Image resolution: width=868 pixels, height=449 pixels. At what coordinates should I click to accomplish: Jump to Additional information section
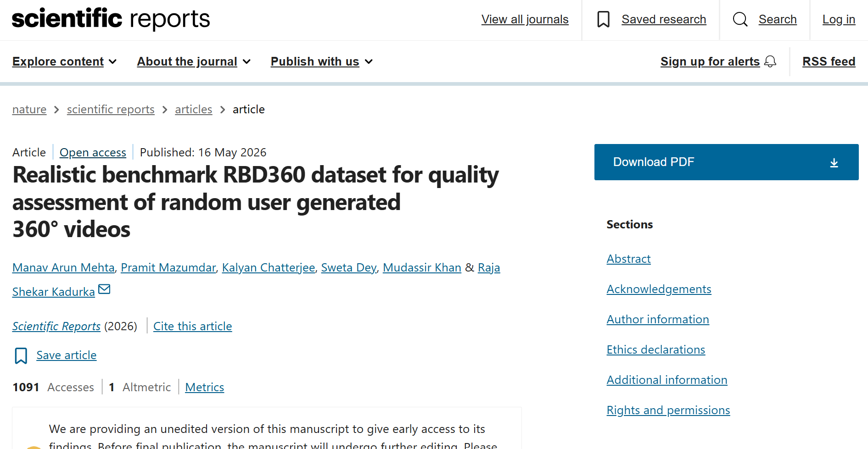coord(667,380)
